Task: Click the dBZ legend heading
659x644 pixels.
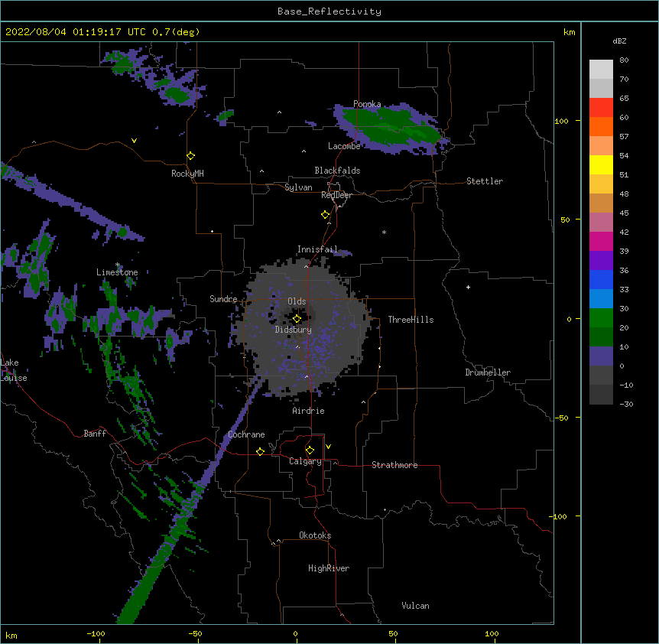Action: click(x=619, y=41)
